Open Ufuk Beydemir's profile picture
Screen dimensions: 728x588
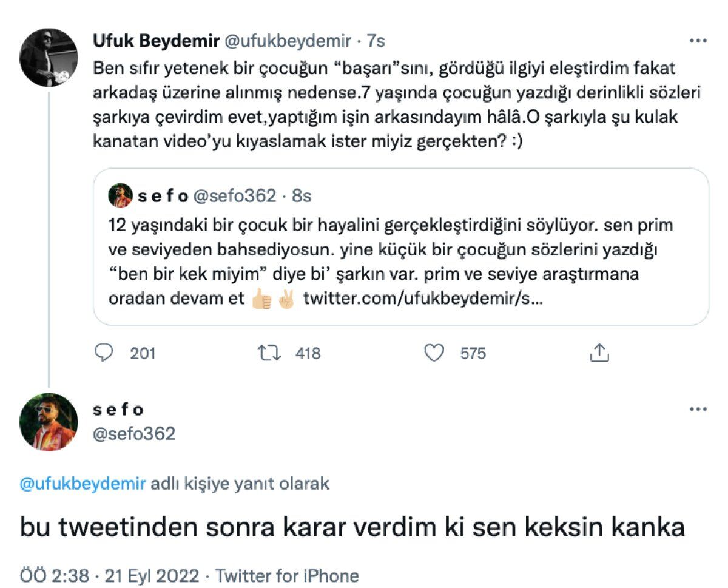pos(49,57)
